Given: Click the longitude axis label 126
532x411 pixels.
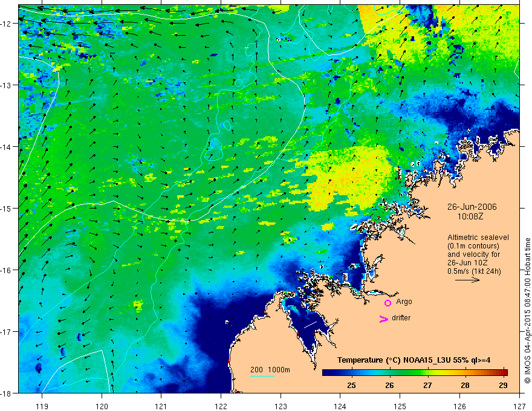Looking at the screenshot, I should coord(459,407).
